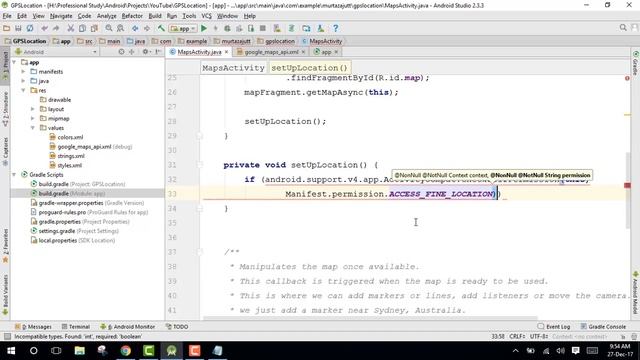The image size is (640, 360).
Task: Expand the manifests folder
Action: tap(23, 72)
